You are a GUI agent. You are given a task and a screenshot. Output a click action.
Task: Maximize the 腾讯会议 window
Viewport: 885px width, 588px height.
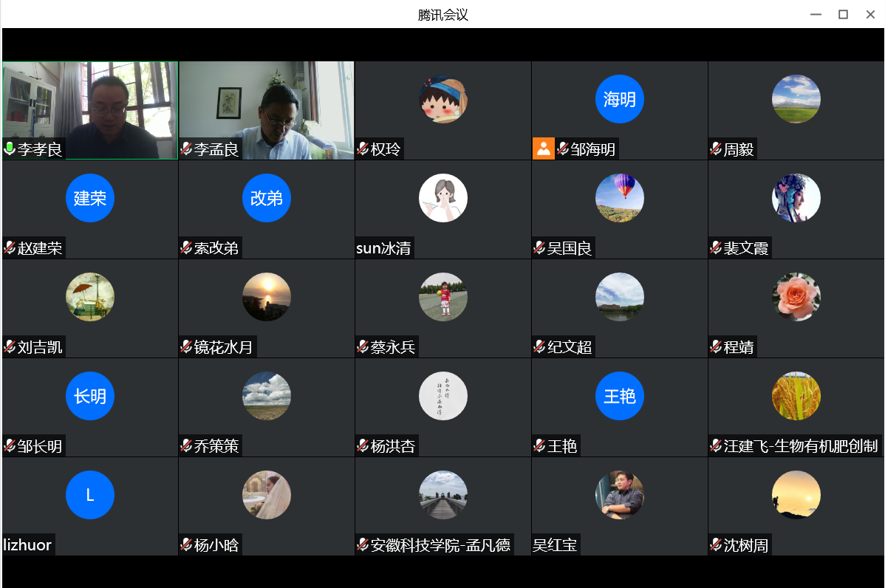coord(843,15)
